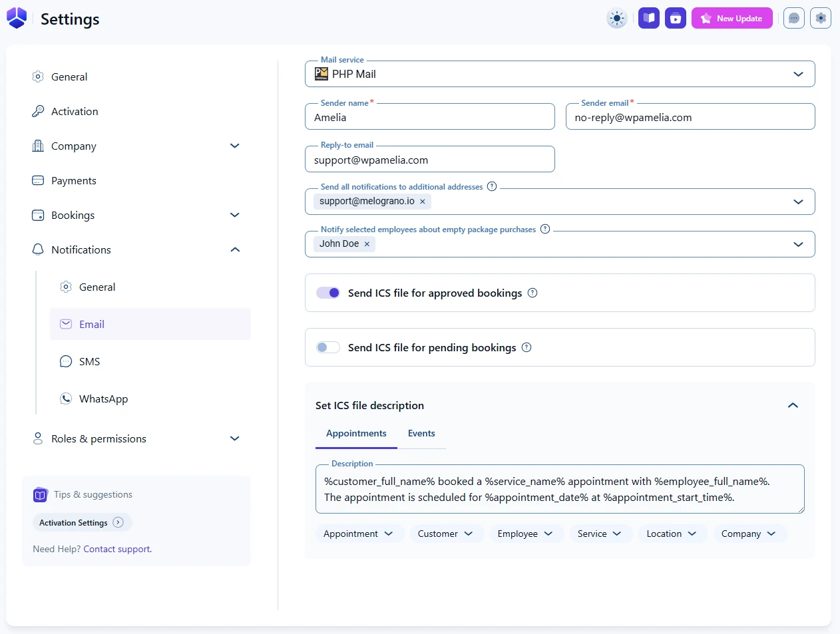This screenshot has height=634, width=840.
Task: Open SMS notification settings in sidebar
Action: (89, 362)
